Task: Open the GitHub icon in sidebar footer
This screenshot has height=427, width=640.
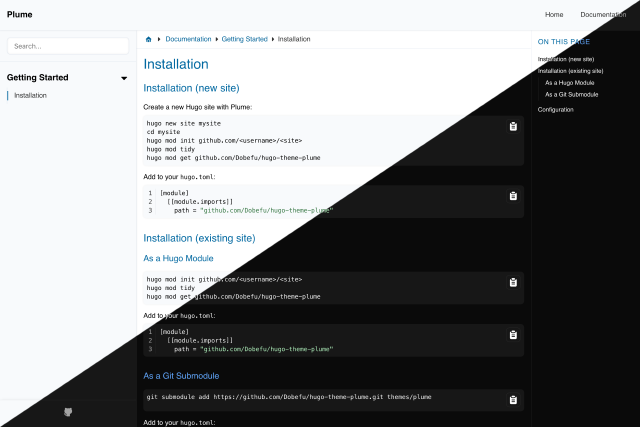Action: point(68,411)
